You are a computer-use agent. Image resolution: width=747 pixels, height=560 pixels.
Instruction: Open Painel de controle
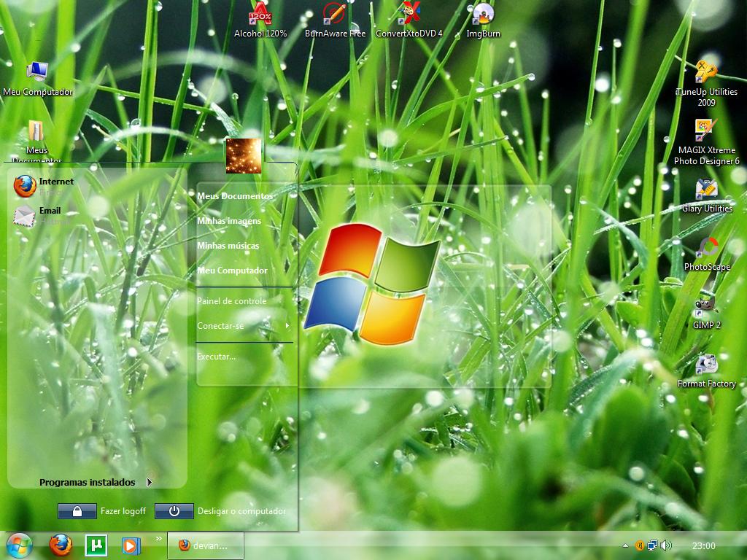coord(231,301)
